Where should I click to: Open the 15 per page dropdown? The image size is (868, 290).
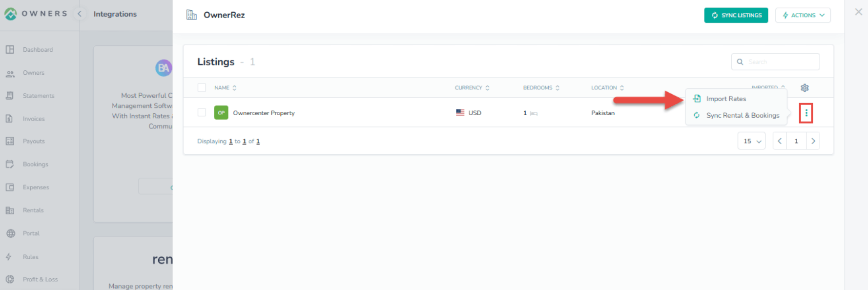pyautogui.click(x=751, y=141)
